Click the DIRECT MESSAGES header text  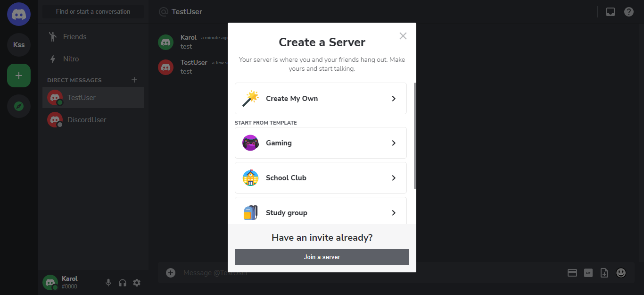click(x=74, y=80)
